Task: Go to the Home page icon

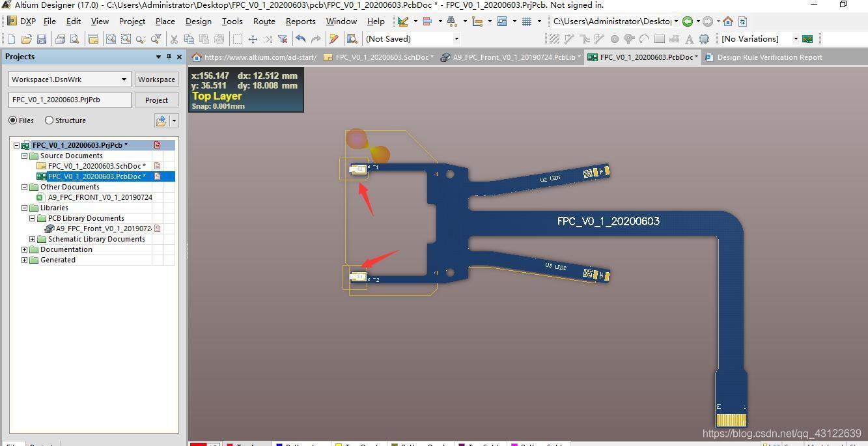Action: point(728,21)
